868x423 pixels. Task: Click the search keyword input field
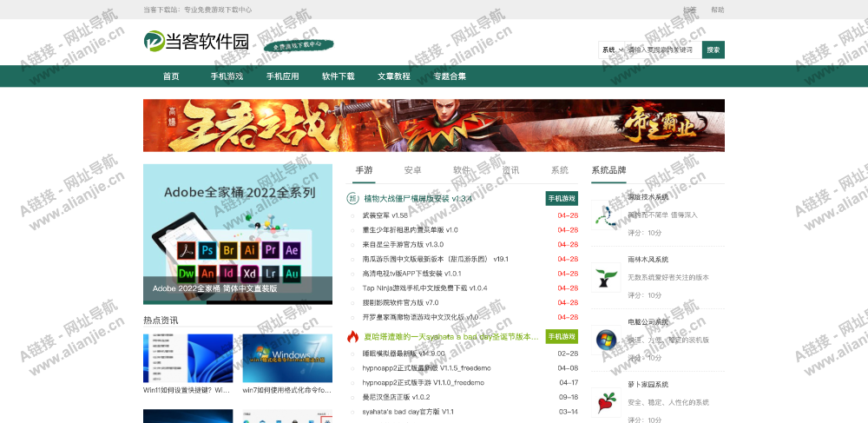[x=663, y=50]
